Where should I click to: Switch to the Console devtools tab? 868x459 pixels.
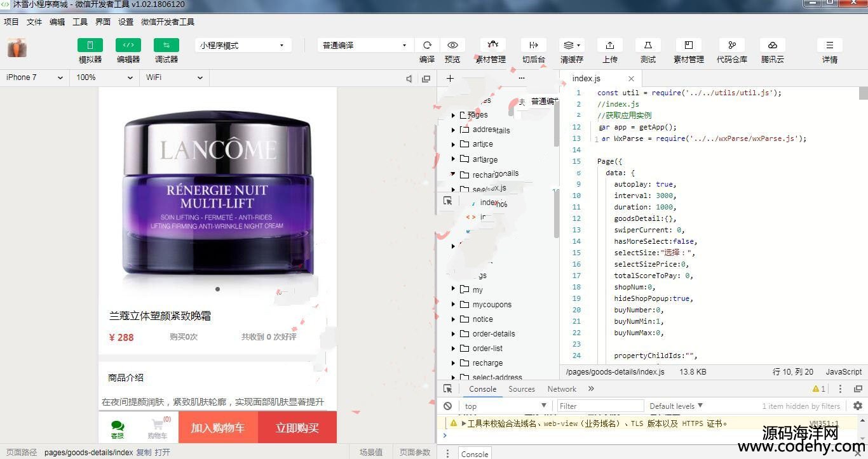483,389
